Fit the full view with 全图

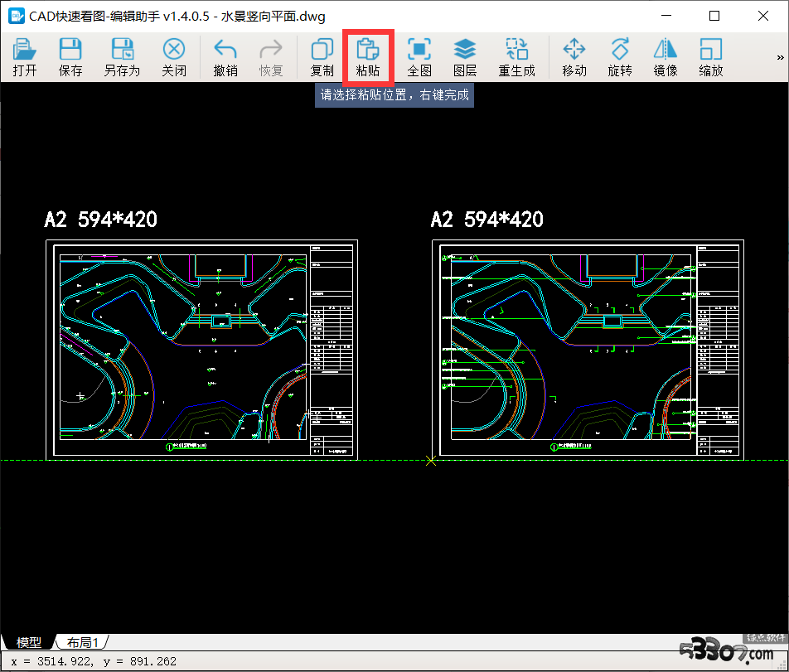(x=419, y=57)
